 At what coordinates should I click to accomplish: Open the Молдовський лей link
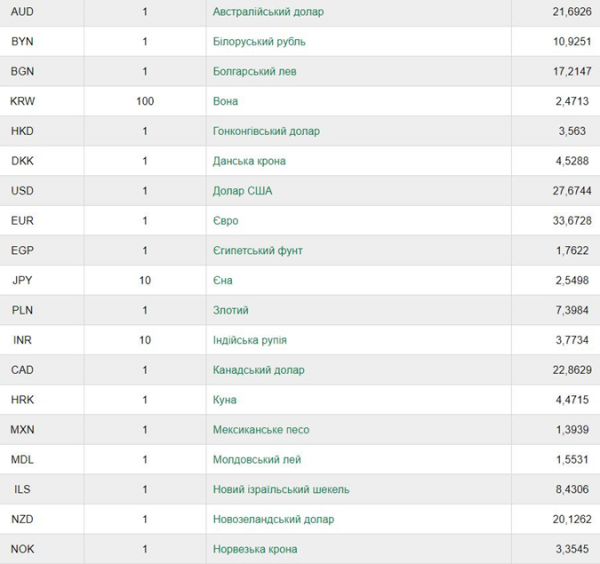257,460
